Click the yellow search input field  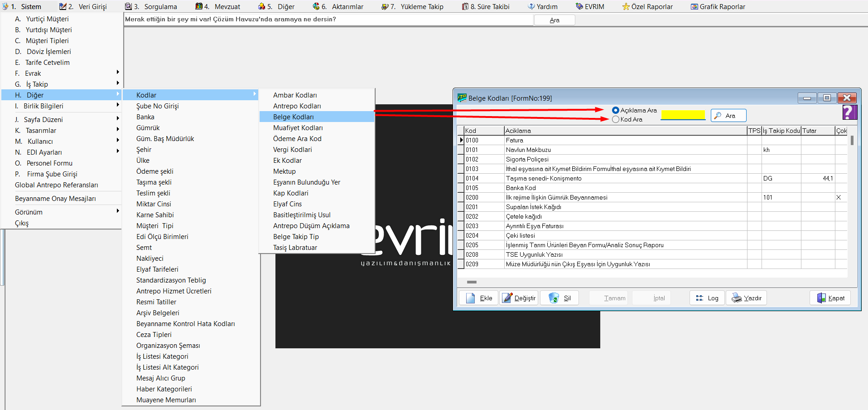(x=683, y=115)
